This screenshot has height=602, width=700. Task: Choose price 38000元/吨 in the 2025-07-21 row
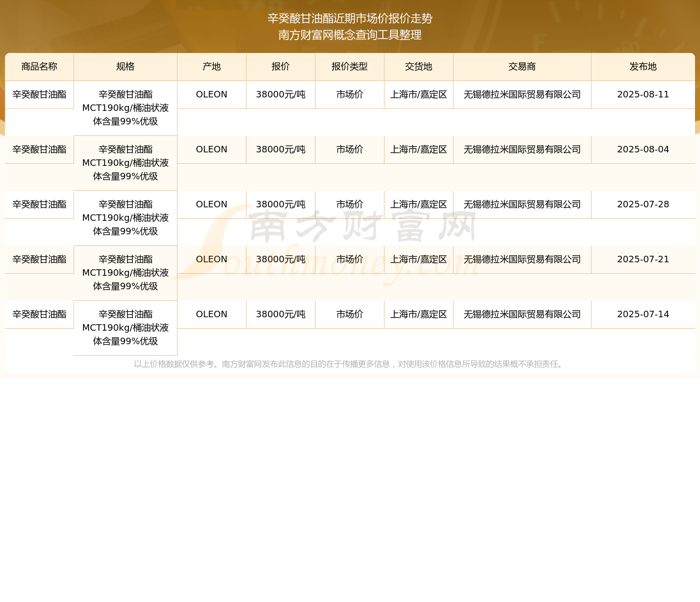(x=281, y=259)
